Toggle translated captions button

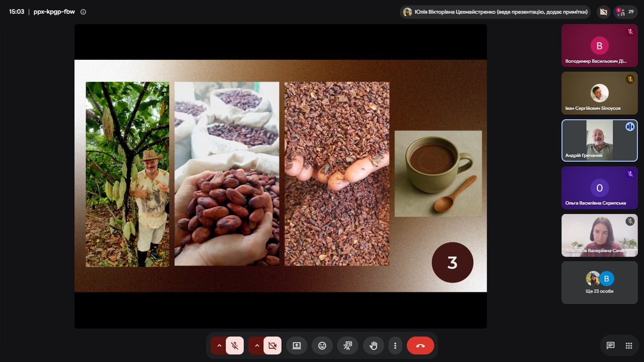[347, 346]
